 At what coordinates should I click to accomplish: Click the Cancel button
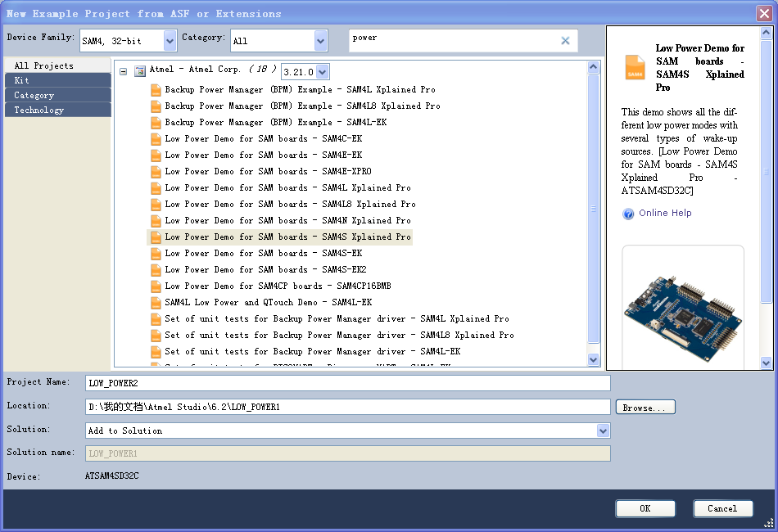(x=722, y=508)
